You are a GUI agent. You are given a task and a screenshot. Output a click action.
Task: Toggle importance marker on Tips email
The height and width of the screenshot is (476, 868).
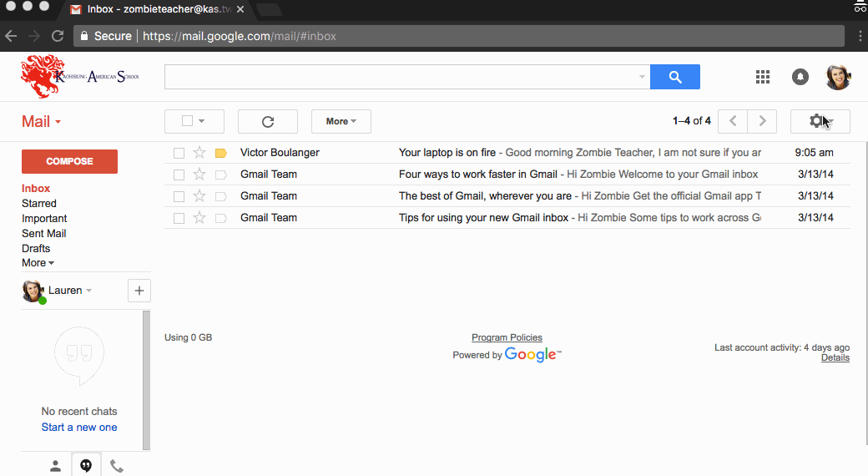tap(221, 218)
